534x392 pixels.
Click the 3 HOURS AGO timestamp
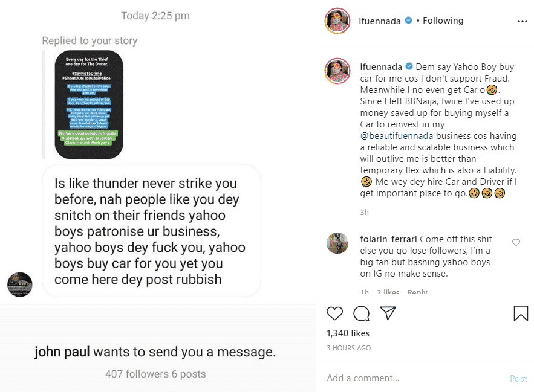[x=349, y=348]
